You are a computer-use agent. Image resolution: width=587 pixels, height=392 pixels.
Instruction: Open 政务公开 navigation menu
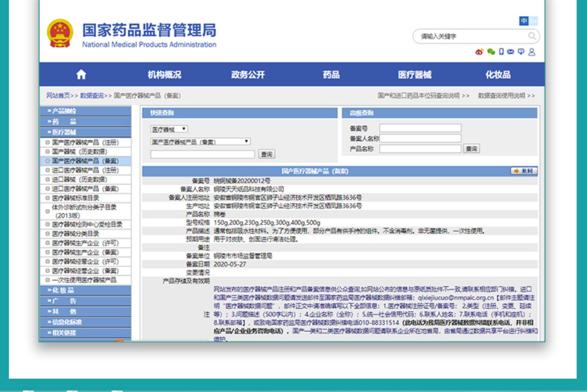click(248, 75)
